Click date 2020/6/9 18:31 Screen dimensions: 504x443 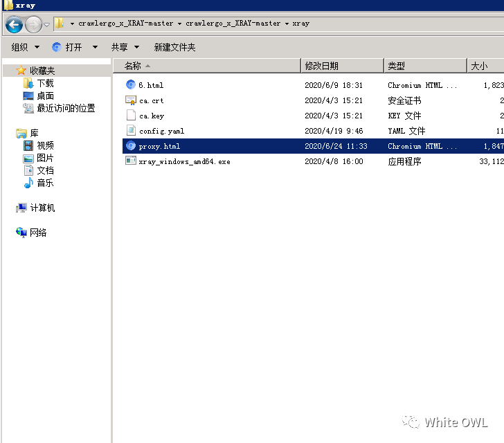tap(334, 85)
